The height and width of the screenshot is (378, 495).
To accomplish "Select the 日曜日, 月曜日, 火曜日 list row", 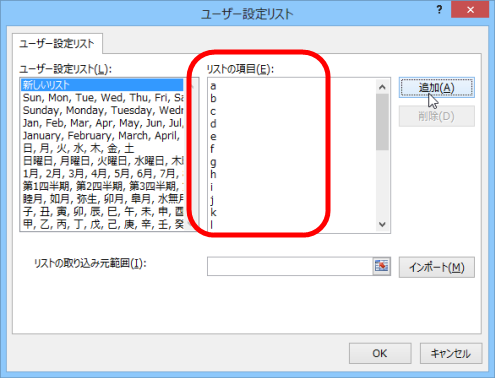I will [x=102, y=161].
